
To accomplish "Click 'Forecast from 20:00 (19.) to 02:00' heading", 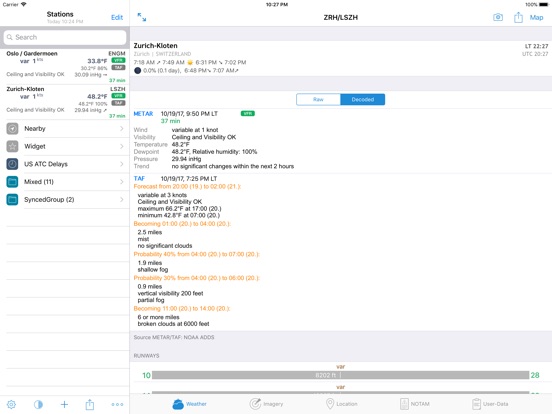I will (x=187, y=187).
